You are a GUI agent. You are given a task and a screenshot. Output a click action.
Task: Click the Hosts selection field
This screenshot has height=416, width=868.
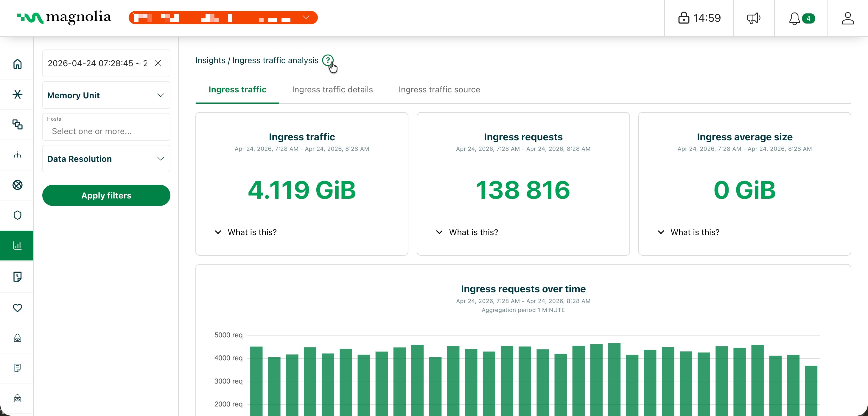(106, 127)
